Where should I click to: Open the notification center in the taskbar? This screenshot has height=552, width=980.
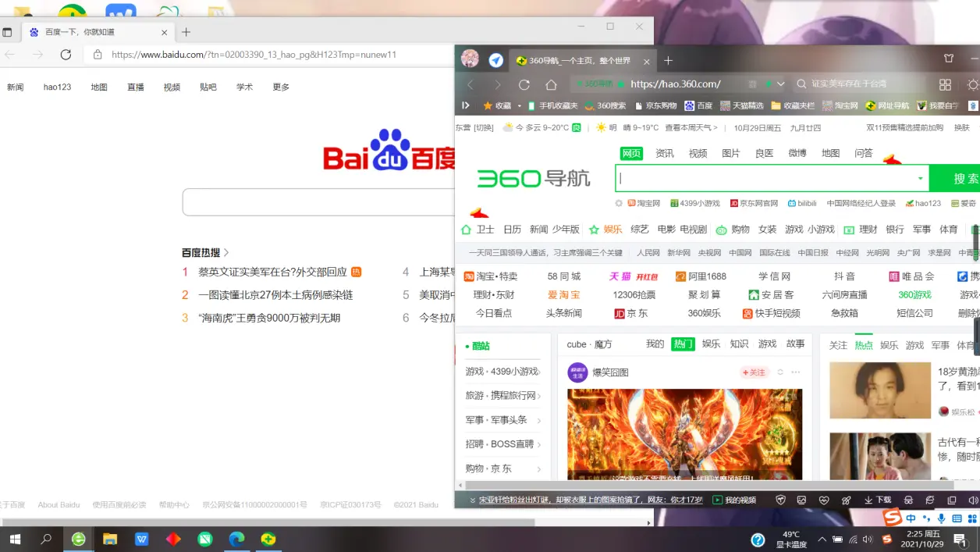coord(960,539)
